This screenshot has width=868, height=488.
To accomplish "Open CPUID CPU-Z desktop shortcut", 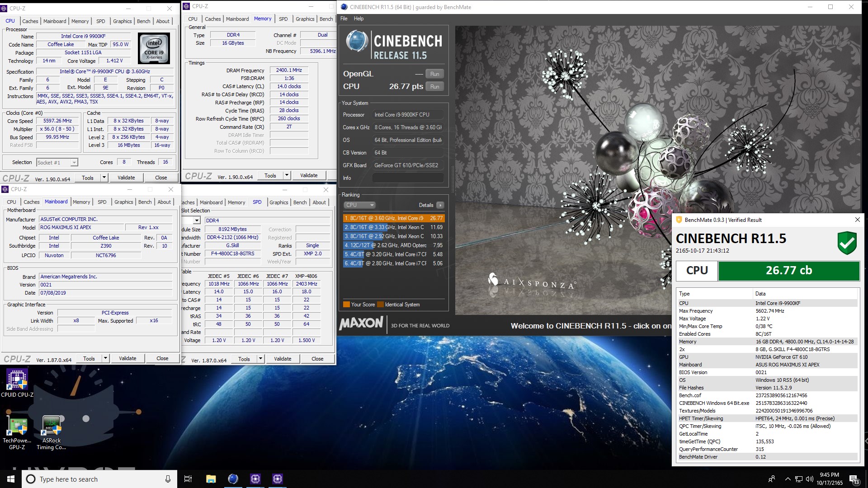I will (x=17, y=383).
